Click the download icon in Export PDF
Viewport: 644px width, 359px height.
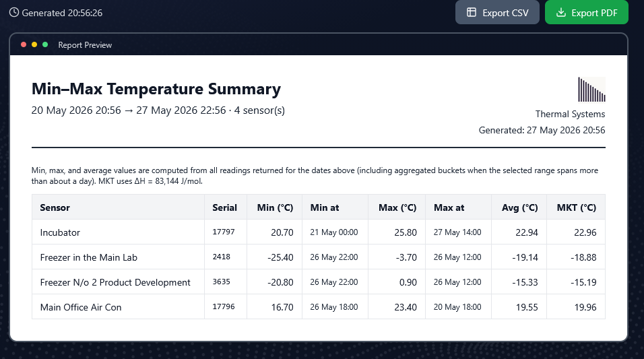(x=561, y=13)
